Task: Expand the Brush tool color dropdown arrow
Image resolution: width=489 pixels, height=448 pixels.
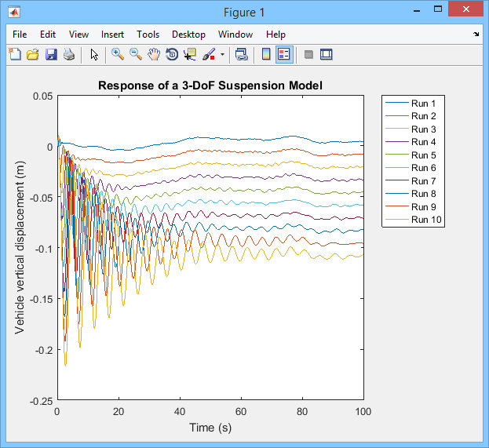Action: (222, 55)
